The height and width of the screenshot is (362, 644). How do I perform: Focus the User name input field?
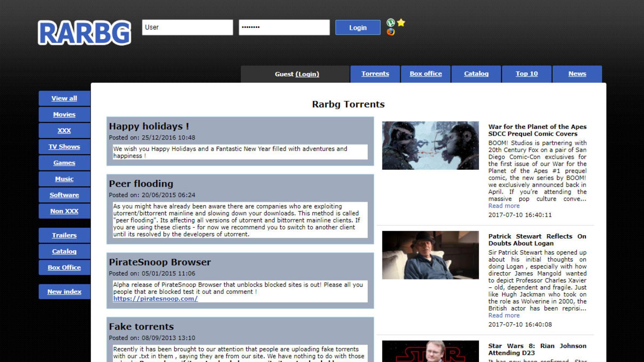[x=188, y=28]
